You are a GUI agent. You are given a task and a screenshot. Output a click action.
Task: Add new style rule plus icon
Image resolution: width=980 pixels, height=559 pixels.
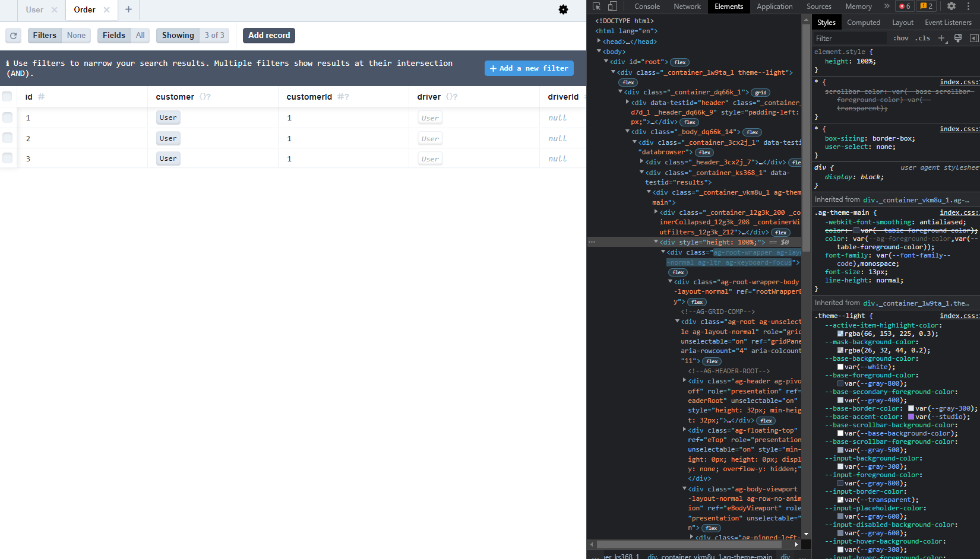click(941, 38)
